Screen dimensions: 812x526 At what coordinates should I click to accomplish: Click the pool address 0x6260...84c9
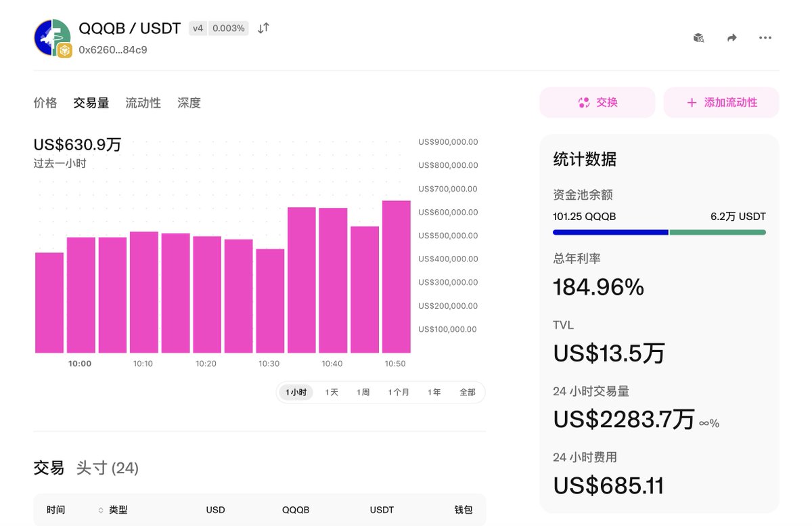113,49
